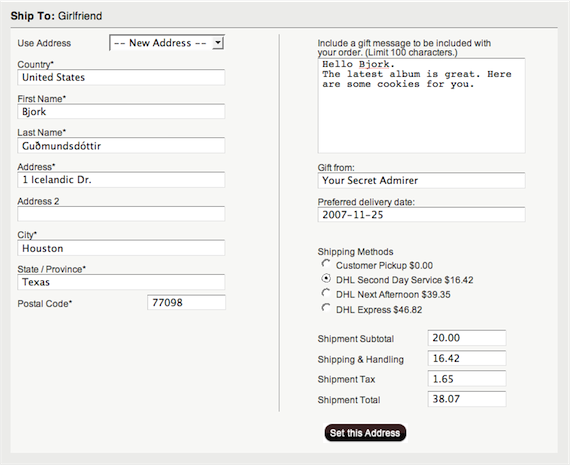This screenshot has width=570, height=465.
Task: Open the Use Address dropdown
Action: click(x=167, y=43)
